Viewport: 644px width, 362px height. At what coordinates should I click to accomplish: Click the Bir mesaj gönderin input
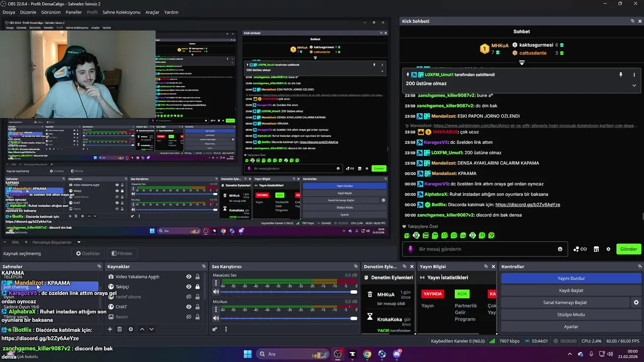pyautogui.click(x=486, y=249)
